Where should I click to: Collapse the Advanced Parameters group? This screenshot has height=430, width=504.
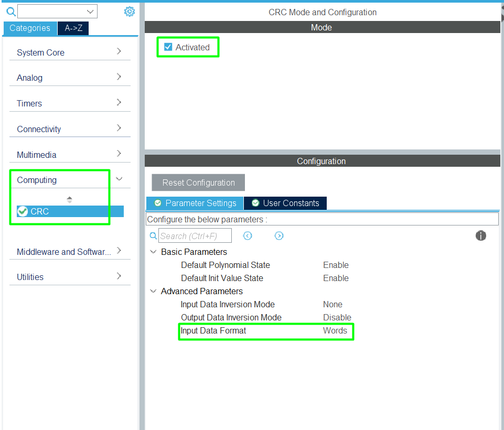(153, 292)
